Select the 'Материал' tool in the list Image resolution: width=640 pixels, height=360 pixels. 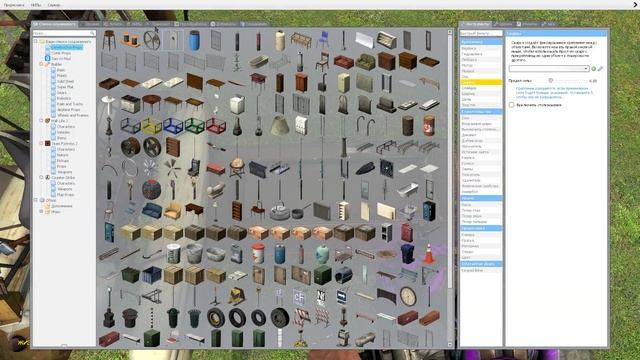point(481,246)
